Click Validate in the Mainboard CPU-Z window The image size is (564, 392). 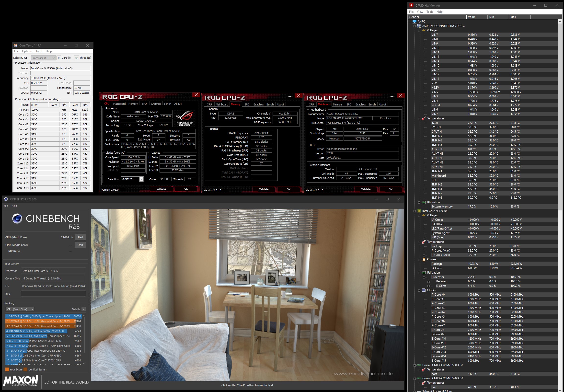366,190
